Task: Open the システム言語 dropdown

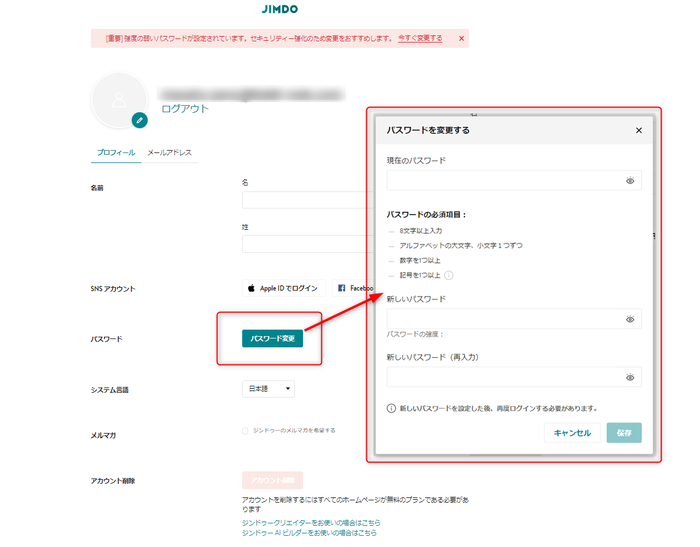Action: coord(268,388)
